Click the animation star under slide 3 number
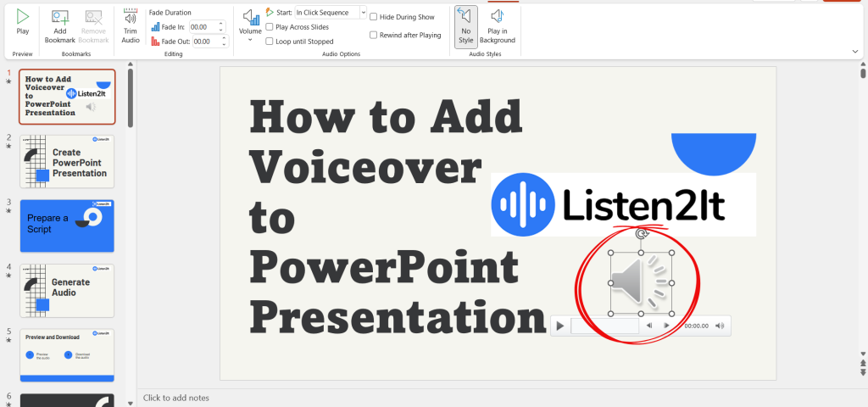The width and height of the screenshot is (868, 407). tap(8, 210)
